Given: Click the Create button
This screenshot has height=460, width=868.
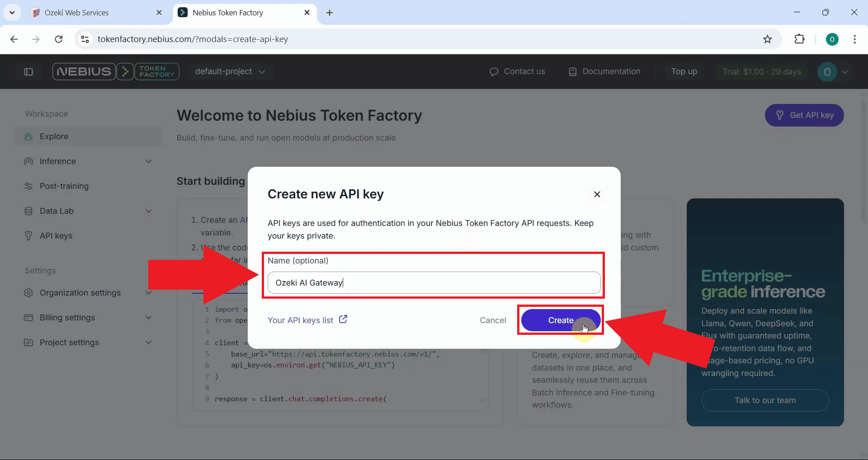Looking at the screenshot, I should click(560, 320).
